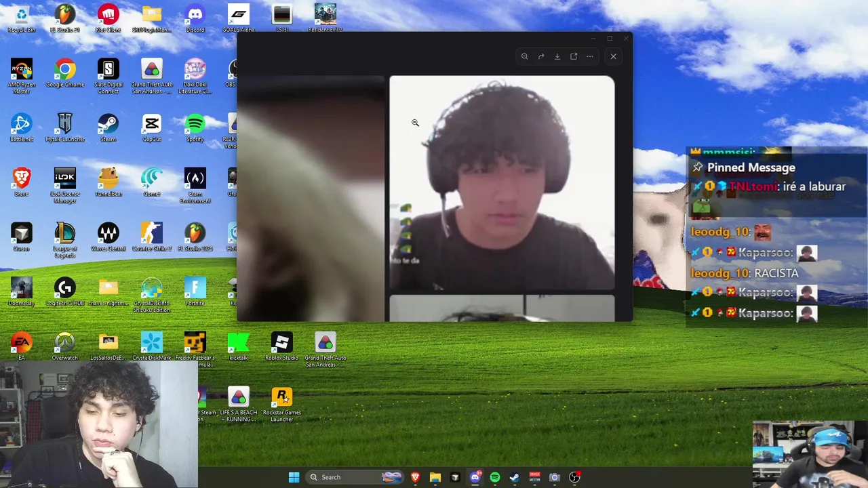Open FL Studio 2025 desktop shortcut

pyautogui.click(x=195, y=237)
